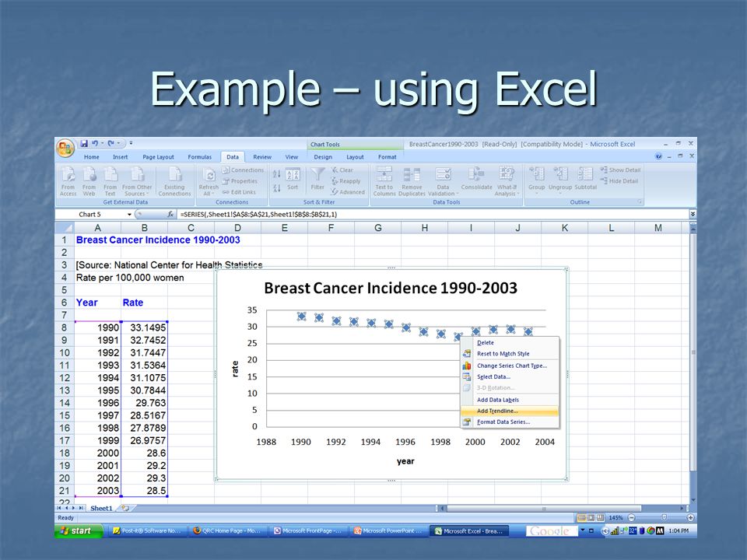
Task: Click the zoom out minus button
Action: [x=632, y=518]
